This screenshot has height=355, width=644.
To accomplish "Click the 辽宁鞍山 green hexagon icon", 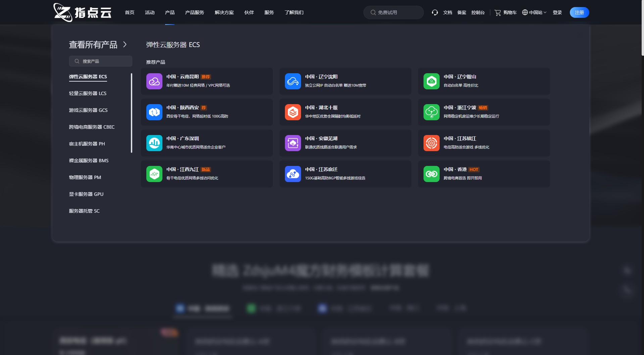I will coord(432,81).
